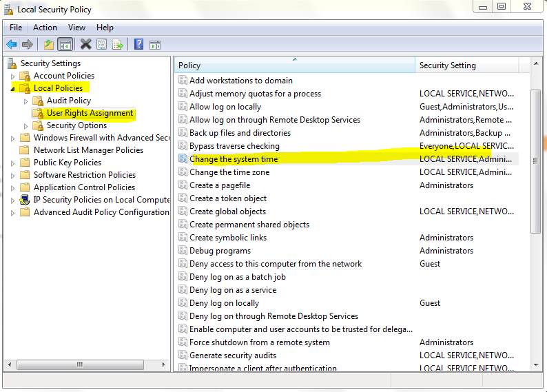The width and height of the screenshot is (547, 392).
Task: Click the Security Options folder icon
Action: coord(38,125)
